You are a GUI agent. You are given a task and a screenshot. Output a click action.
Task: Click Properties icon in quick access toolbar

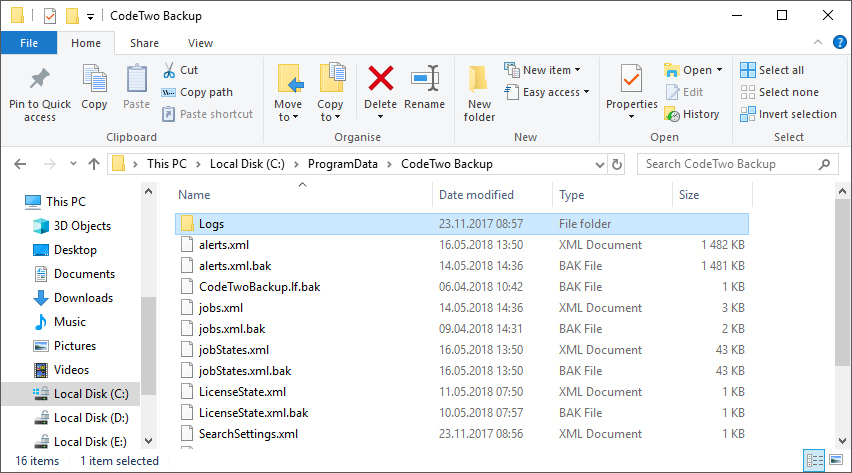point(50,16)
